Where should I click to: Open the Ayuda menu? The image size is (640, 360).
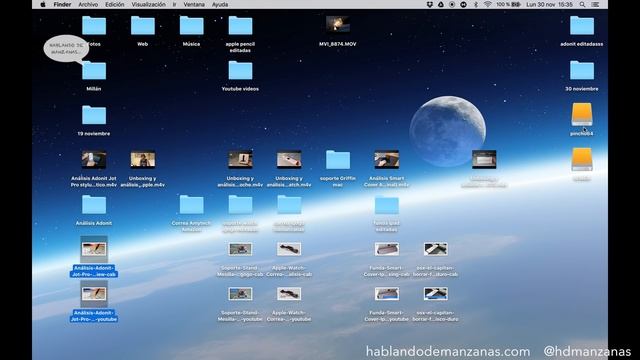click(220, 4)
